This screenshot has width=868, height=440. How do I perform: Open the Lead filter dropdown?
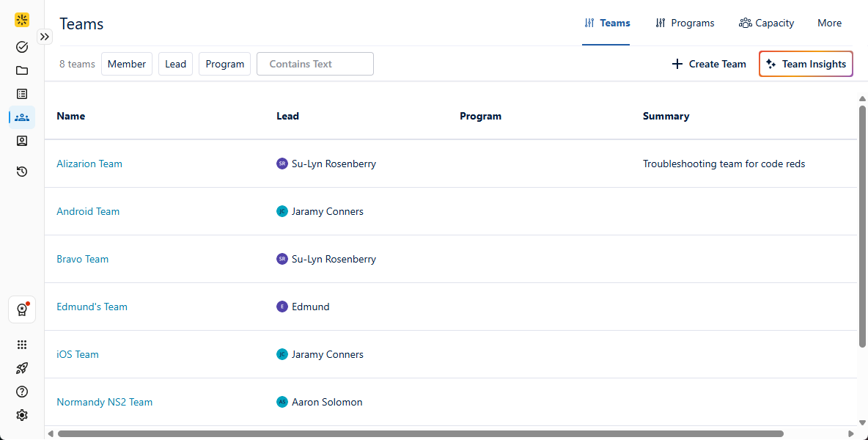point(175,64)
